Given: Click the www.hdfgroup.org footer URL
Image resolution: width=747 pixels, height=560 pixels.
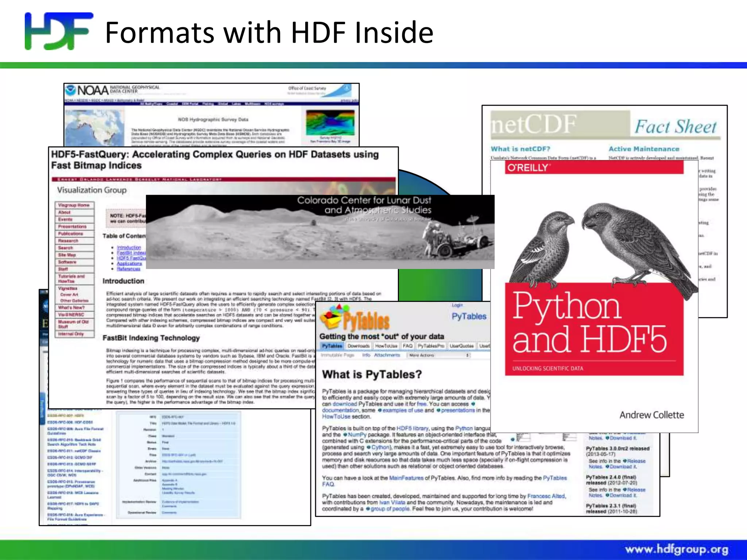Looking at the screenshot, I should pyautogui.click(x=677, y=549).
